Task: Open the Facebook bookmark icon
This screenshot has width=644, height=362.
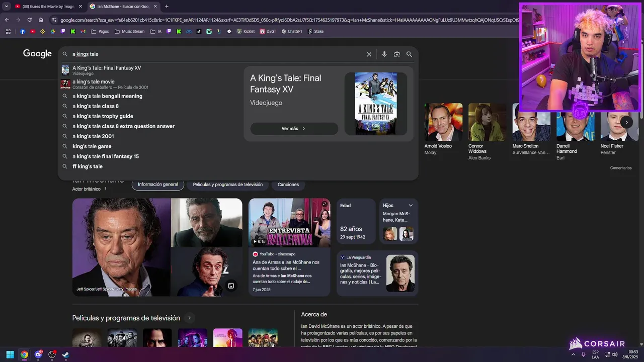Action: coord(23,31)
